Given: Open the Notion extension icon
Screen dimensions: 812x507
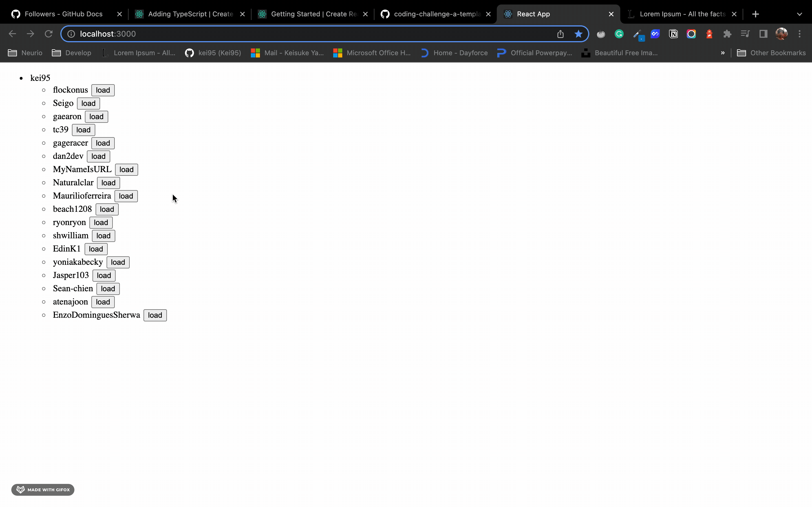Looking at the screenshot, I should pos(673,34).
